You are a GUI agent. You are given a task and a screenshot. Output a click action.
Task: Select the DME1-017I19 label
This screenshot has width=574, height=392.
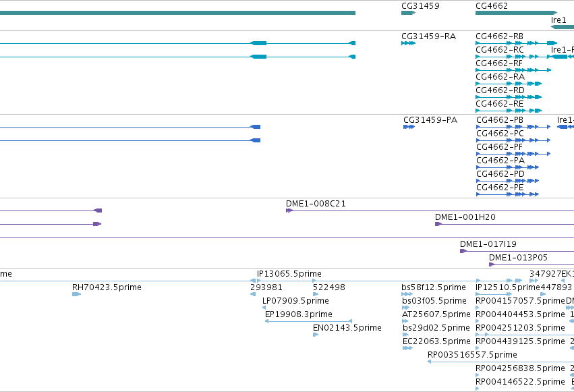(x=488, y=244)
